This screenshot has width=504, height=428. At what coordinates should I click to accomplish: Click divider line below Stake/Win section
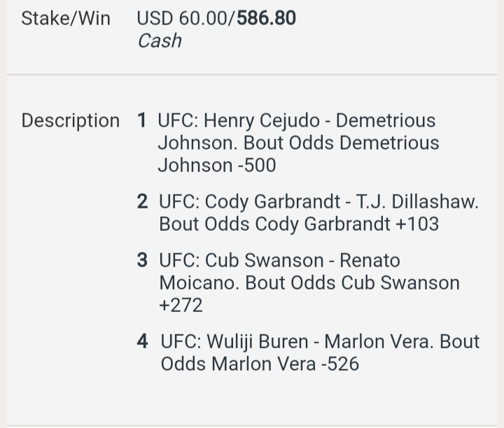[x=252, y=75]
